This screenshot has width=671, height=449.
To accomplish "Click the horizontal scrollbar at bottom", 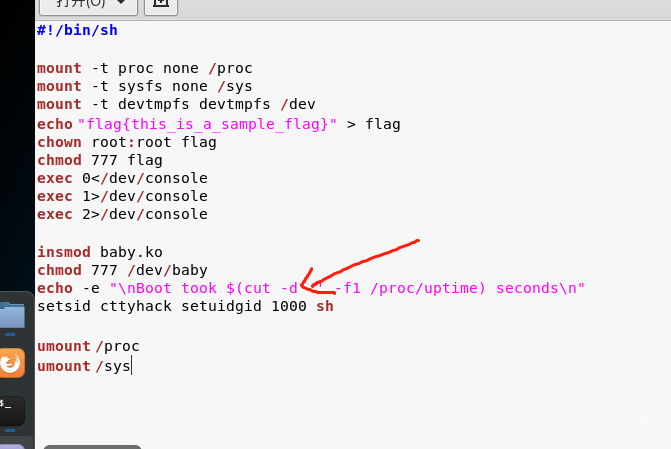I will pos(92,446).
